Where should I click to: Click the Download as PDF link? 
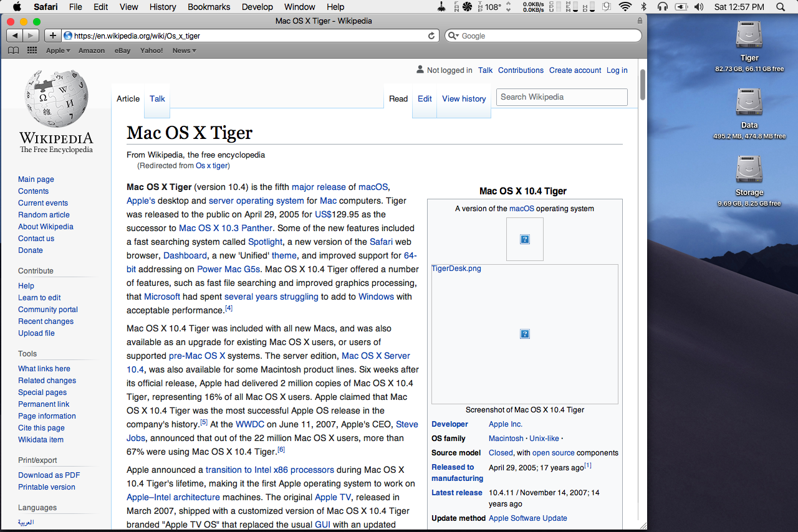(x=49, y=475)
